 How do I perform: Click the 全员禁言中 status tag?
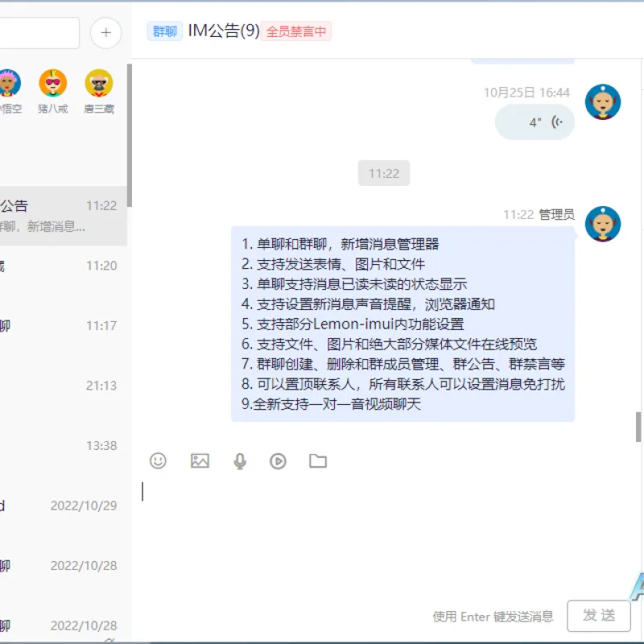pyautogui.click(x=296, y=31)
